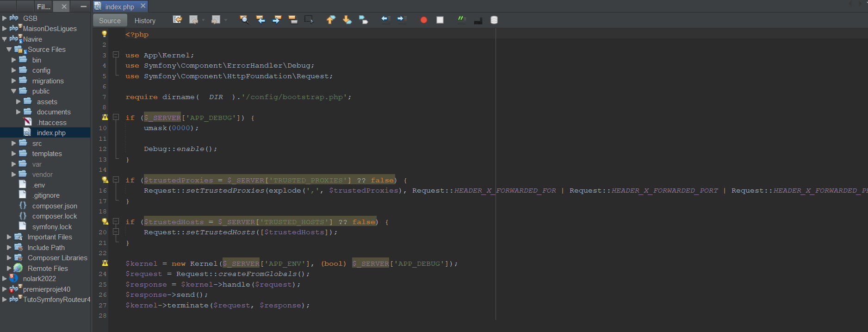
Task: Expand the MaisonDesLigues project node
Action: point(4,28)
